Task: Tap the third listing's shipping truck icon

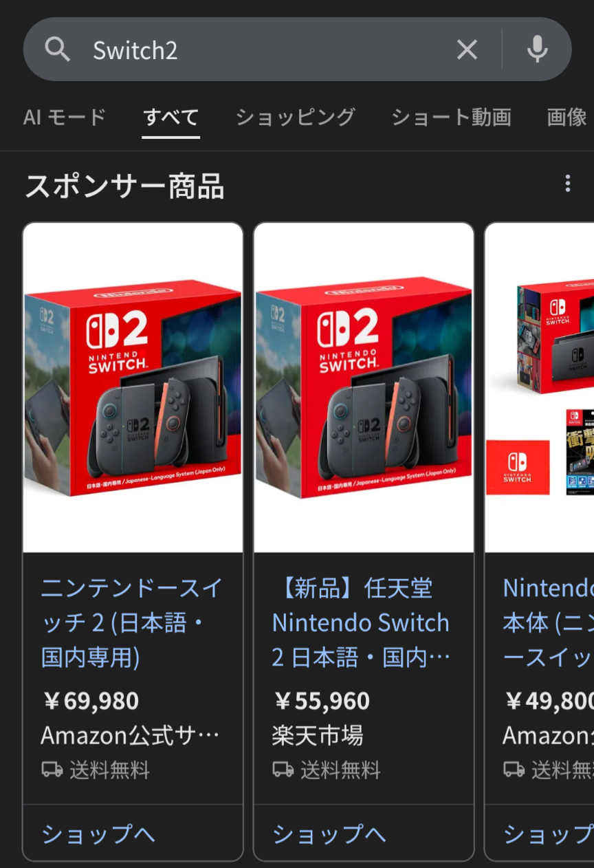Action: point(514,770)
